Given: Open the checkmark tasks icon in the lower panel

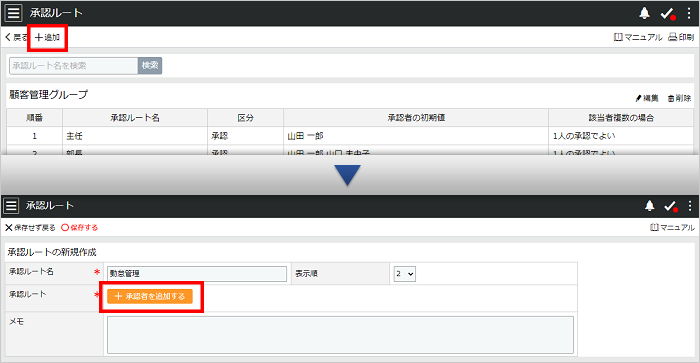Looking at the screenshot, I should click(x=671, y=206).
